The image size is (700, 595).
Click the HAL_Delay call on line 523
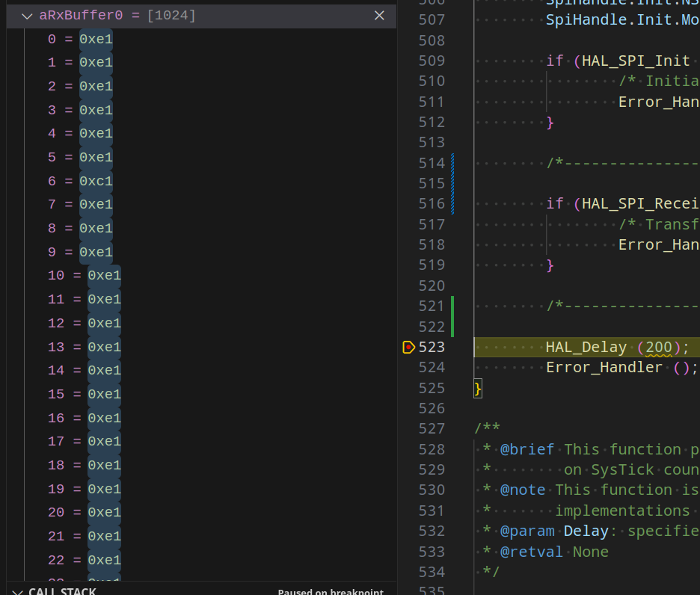click(x=588, y=347)
